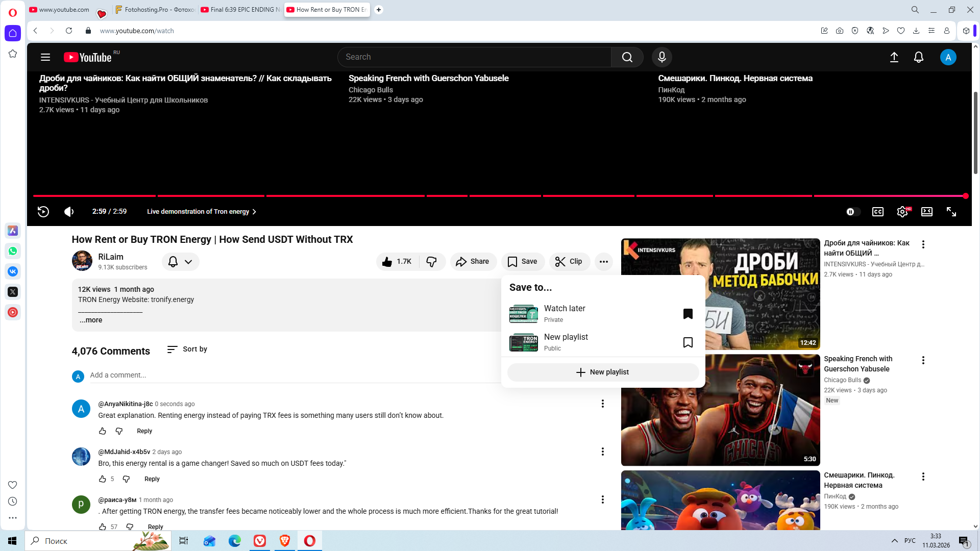Switch to the Fotohosting.Pro browser tab
Image resolution: width=980 pixels, height=551 pixels.
click(155, 10)
